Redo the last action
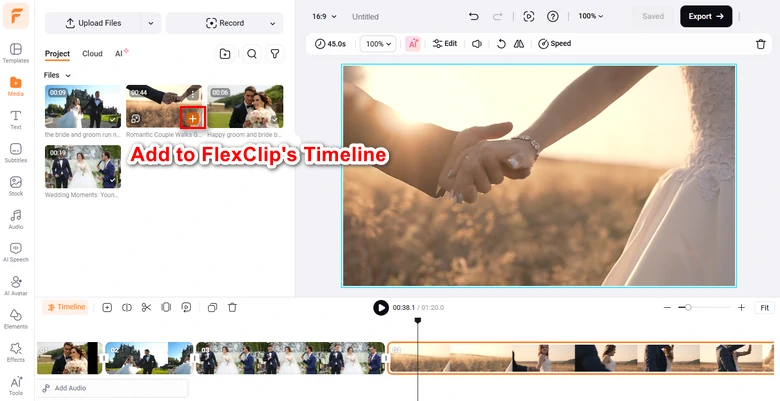This screenshot has width=780, height=401. point(497,16)
